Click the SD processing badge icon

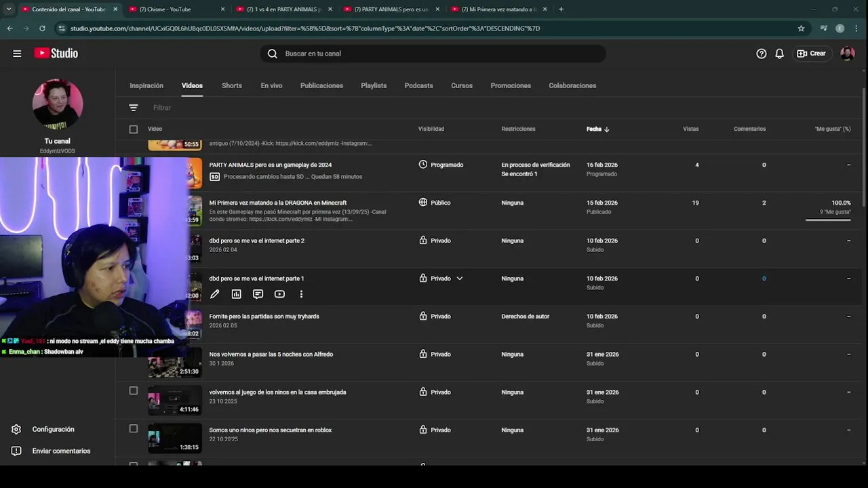click(x=215, y=177)
